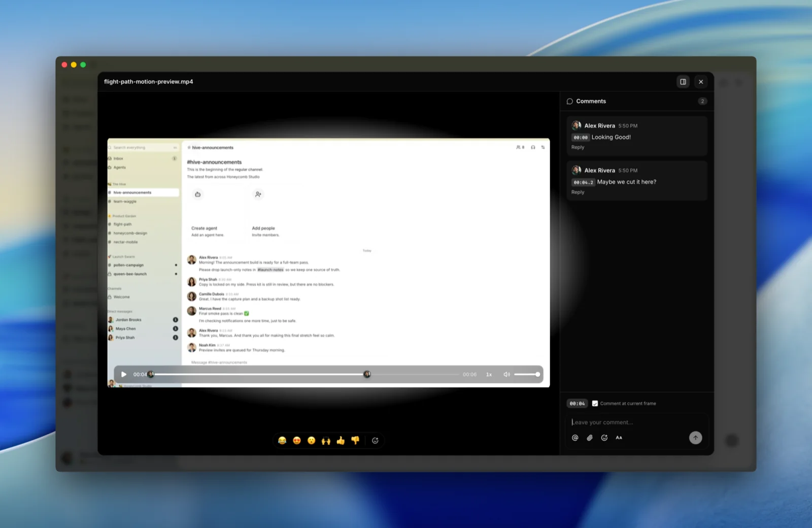
Task: Click Alex Rivera's avatar on the Looking Good! comment
Action: coord(577,125)
